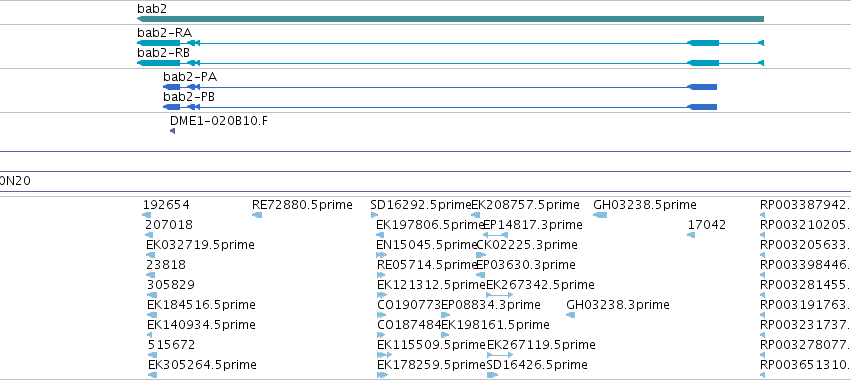The image size is (851, 380).
Task: Click the bab2-RB transcript glyph
Action: coord(450,63)
